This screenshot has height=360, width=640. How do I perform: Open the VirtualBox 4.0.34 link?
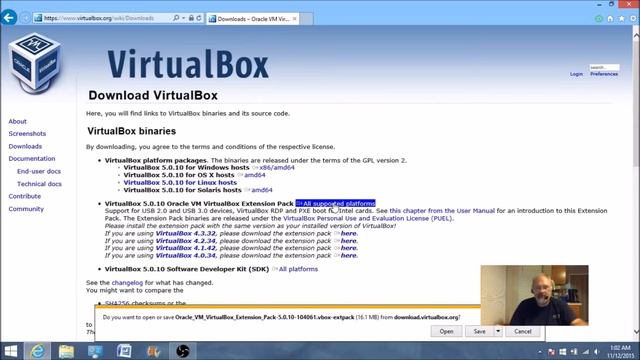[x=185, y=256]
